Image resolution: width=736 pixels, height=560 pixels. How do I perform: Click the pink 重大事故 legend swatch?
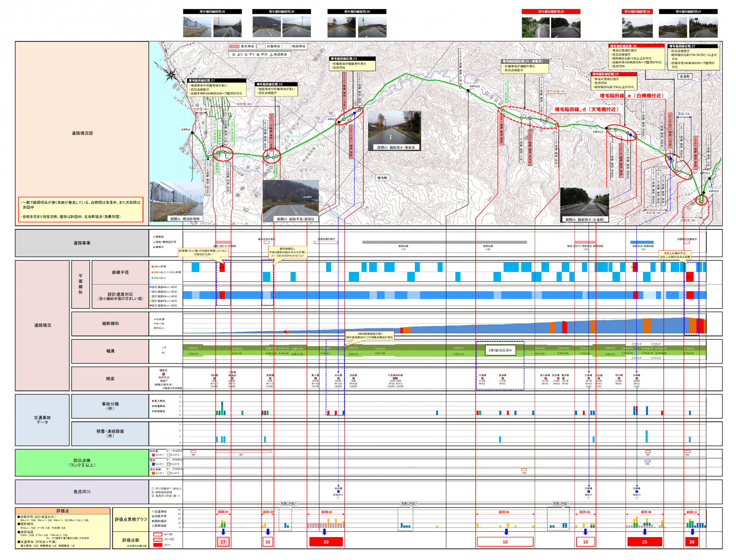(234, 46)
